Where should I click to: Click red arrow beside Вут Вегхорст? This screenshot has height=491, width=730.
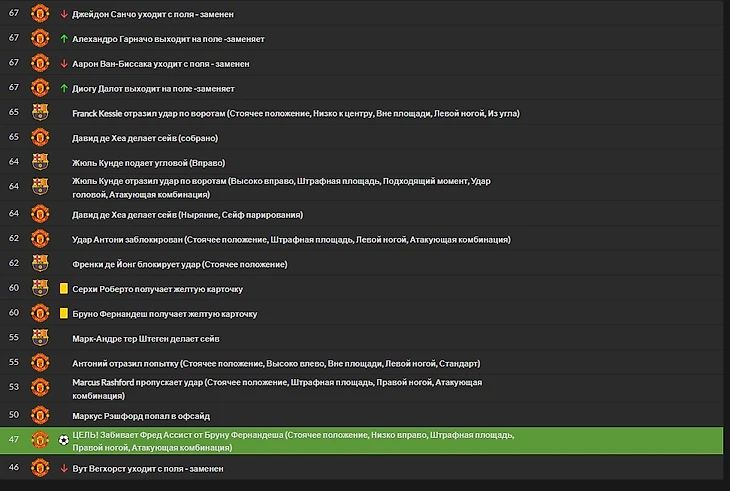point(64,469)
